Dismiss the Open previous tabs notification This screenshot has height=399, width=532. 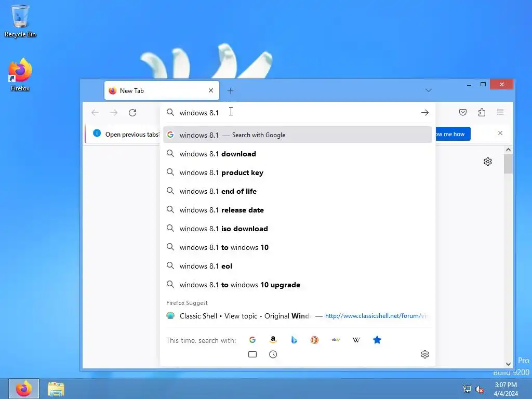tap(500, 133)
